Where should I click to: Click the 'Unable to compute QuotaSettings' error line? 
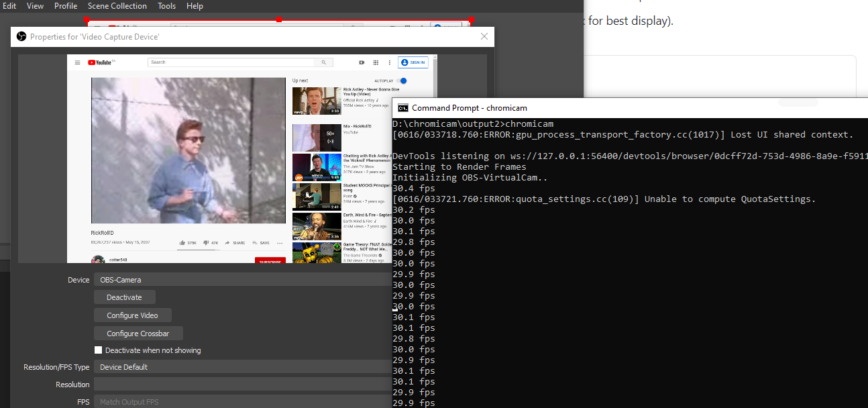[604, 199]
